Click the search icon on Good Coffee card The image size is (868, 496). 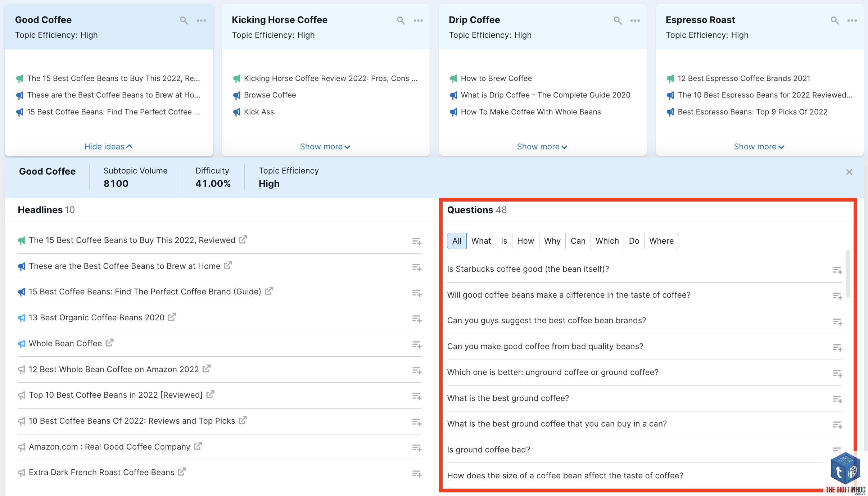184,21
